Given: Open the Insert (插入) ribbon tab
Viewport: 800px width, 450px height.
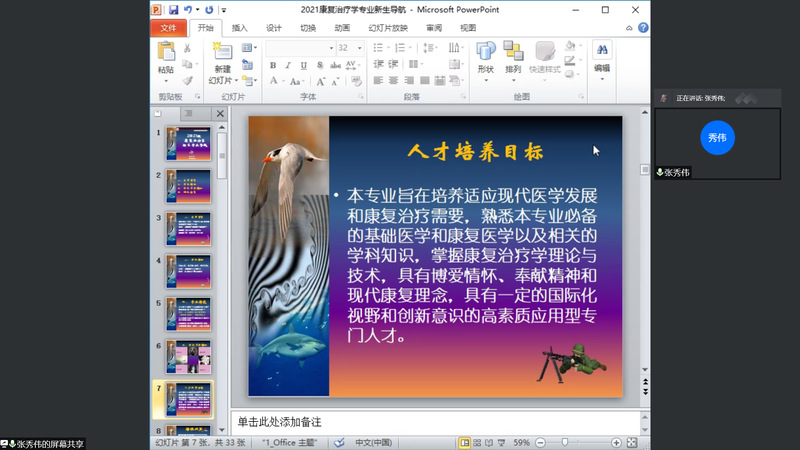Looking at the screenshot, I should click(240, 28).
